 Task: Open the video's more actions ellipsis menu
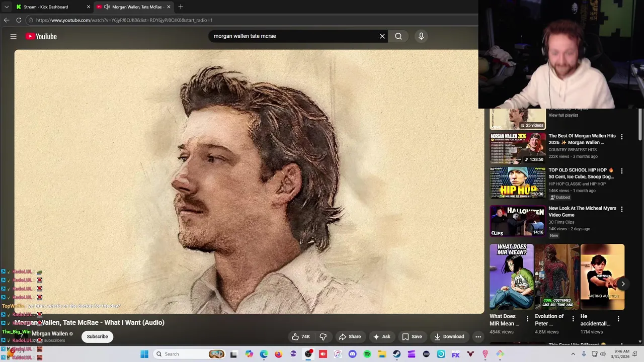[478, 337]
